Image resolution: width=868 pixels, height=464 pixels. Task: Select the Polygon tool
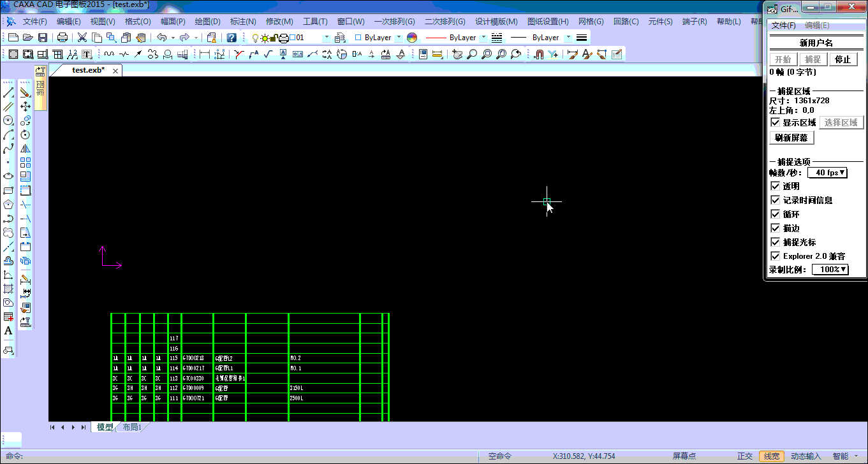point(8,205)
